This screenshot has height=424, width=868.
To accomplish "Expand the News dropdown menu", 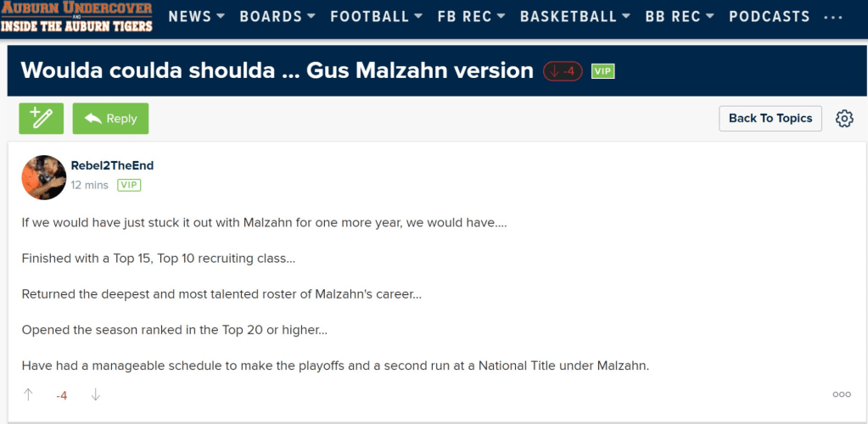I will (x=196, y=17).
